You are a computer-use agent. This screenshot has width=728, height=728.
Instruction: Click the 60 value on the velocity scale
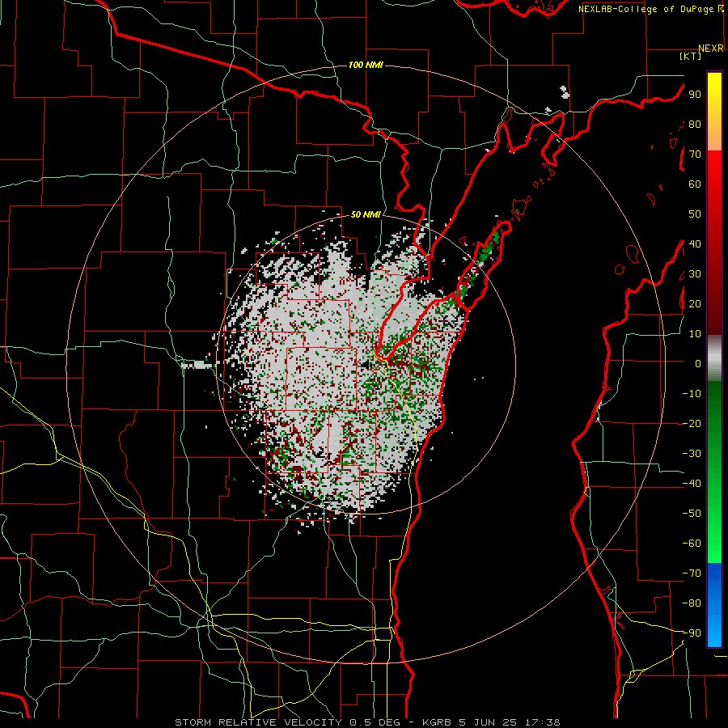click(695, 184)
